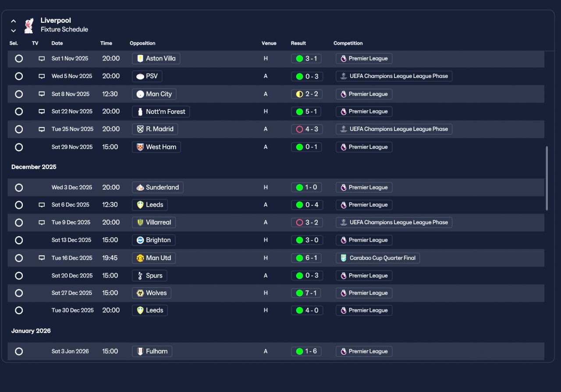Click Champions League logo on PSV row
Screen dimensions: 561x392
343,76
